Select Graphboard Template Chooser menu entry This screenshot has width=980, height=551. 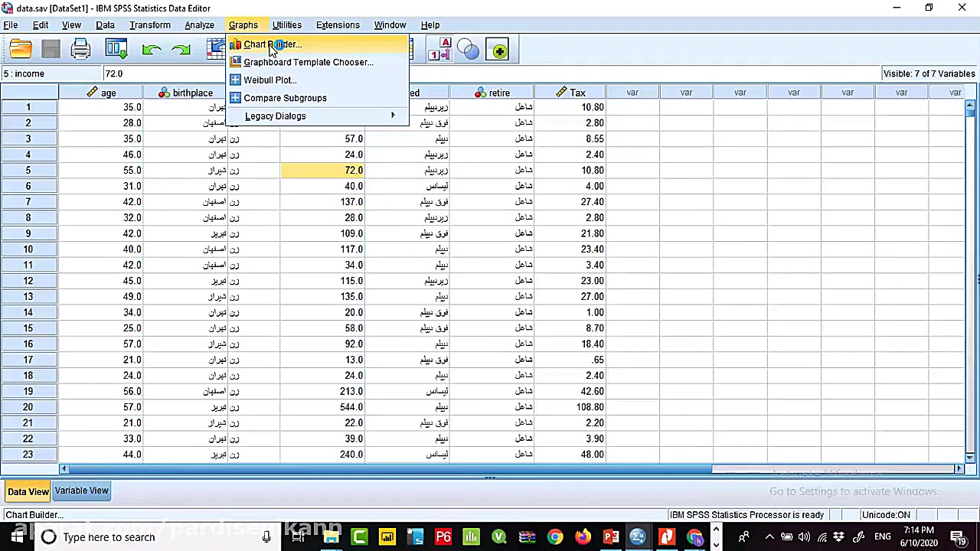[308, 62]
